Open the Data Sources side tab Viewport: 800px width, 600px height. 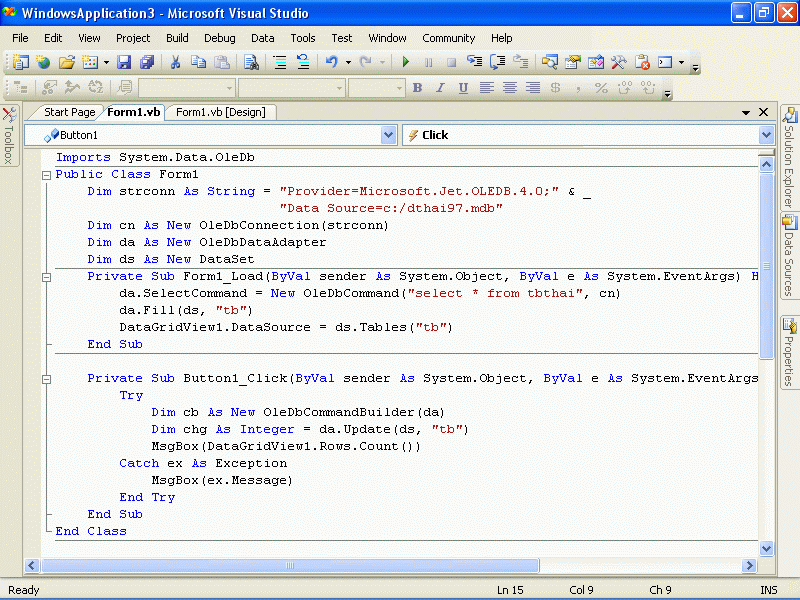[x=789, y=257]
